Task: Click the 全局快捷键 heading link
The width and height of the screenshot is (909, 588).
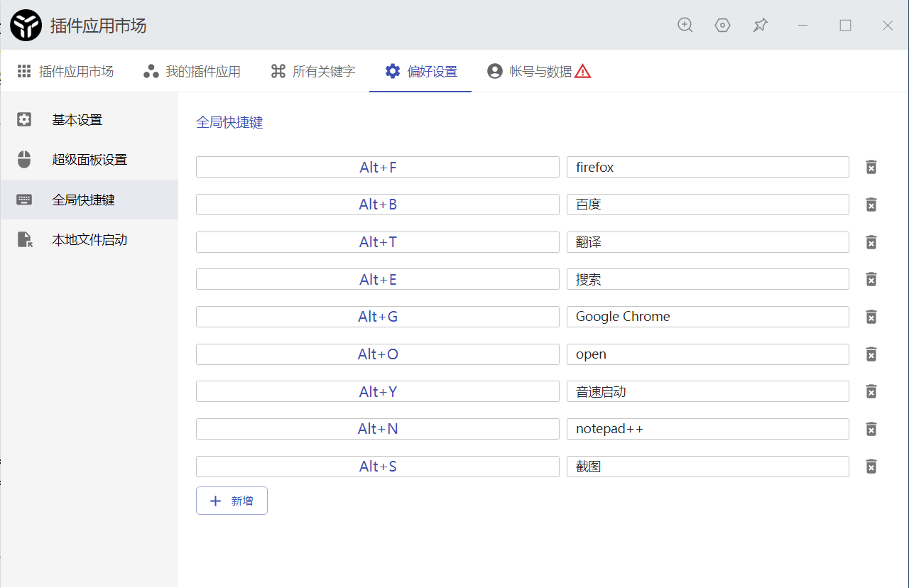Action: (229, 122)
